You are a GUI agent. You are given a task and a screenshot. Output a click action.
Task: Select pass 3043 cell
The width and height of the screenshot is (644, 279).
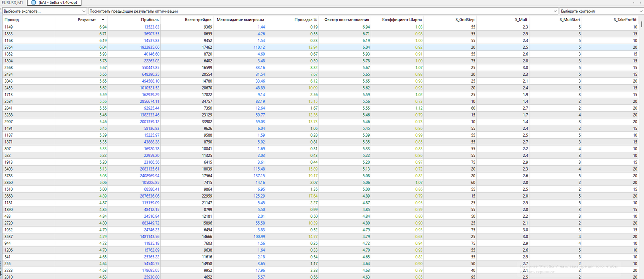coord(9,81)
